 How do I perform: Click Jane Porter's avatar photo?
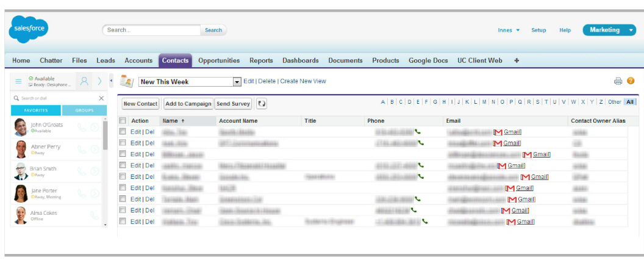(21, 193)
